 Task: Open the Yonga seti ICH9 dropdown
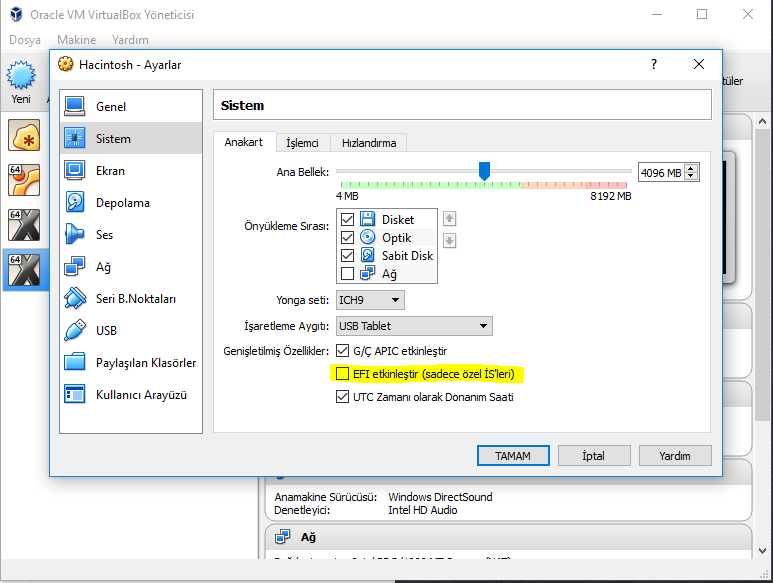click(x=370, y=300)
